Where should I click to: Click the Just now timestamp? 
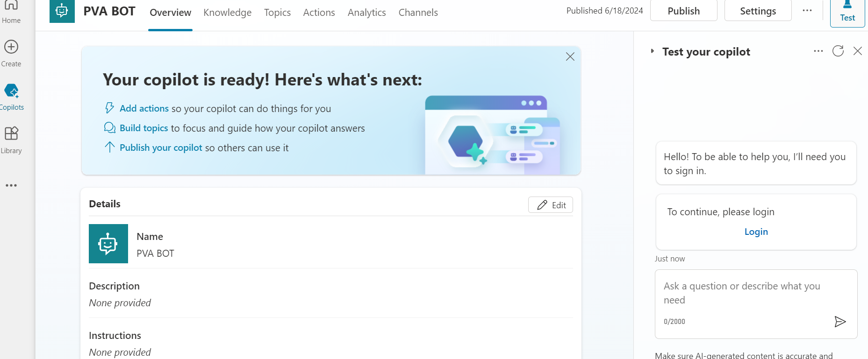tap(670, 259)
